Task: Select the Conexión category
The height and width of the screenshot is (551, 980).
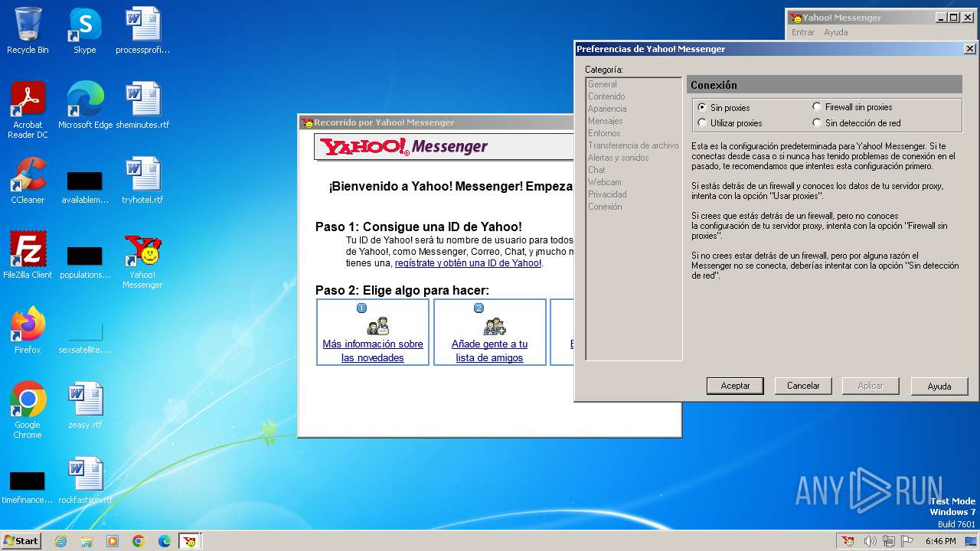Action: (x=605, y=207)
